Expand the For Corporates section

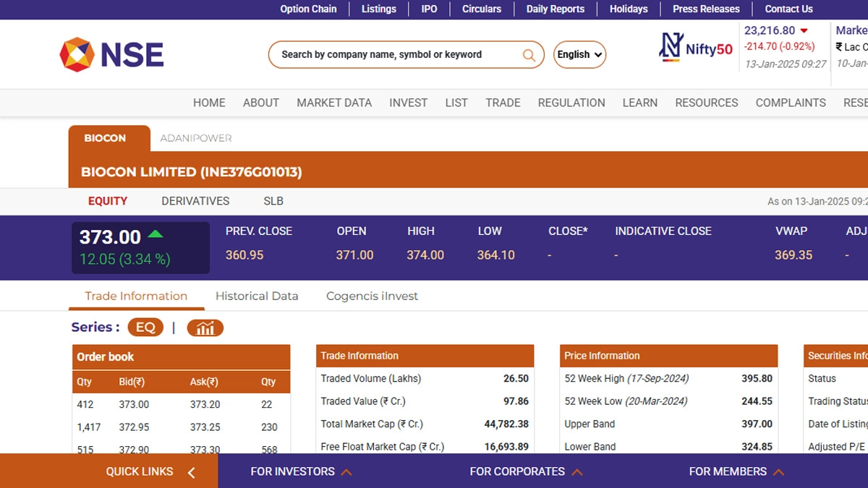[x=526, y=471]
